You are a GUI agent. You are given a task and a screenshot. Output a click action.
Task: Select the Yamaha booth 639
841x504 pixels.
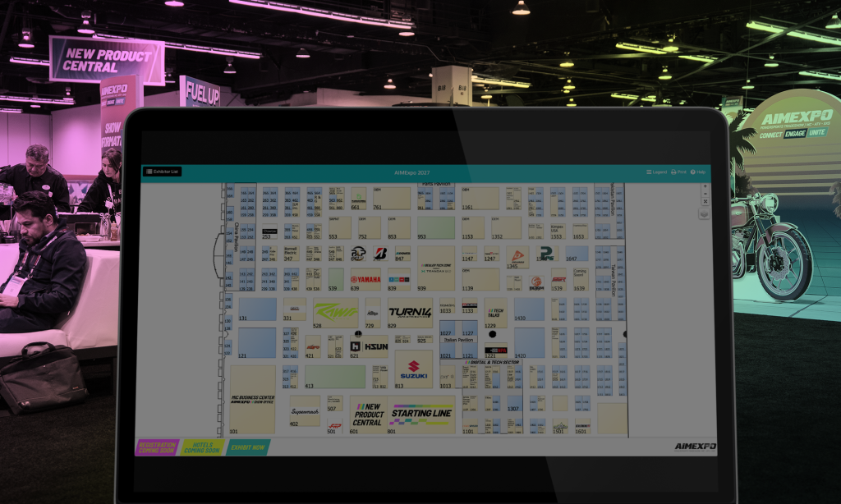tap(365, 279)
